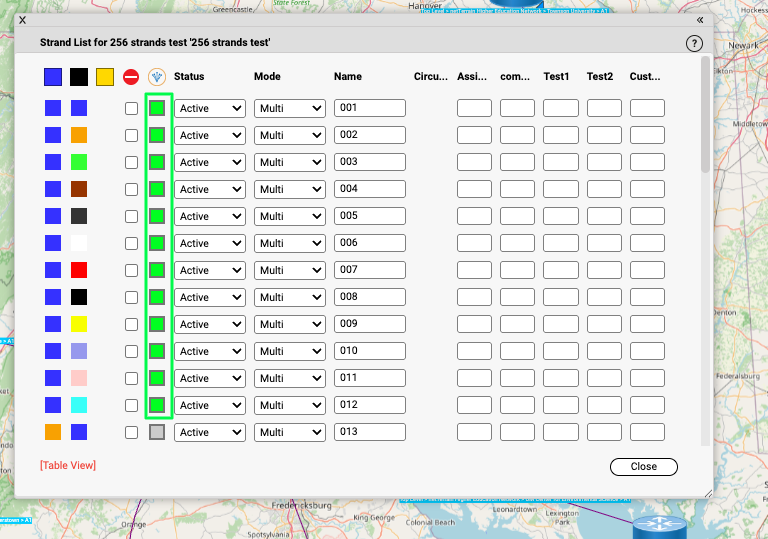Click the Name field containing 006

tap(369, 243)
